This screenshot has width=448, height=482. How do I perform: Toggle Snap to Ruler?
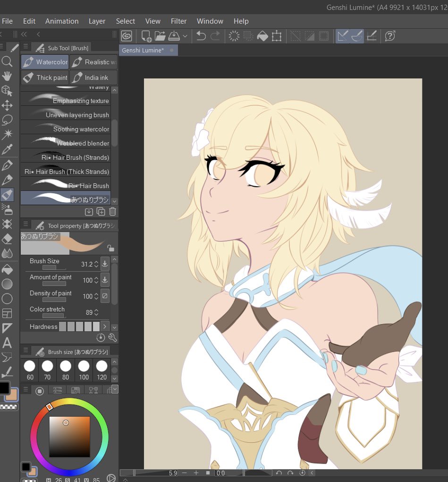tap(342, 36)
